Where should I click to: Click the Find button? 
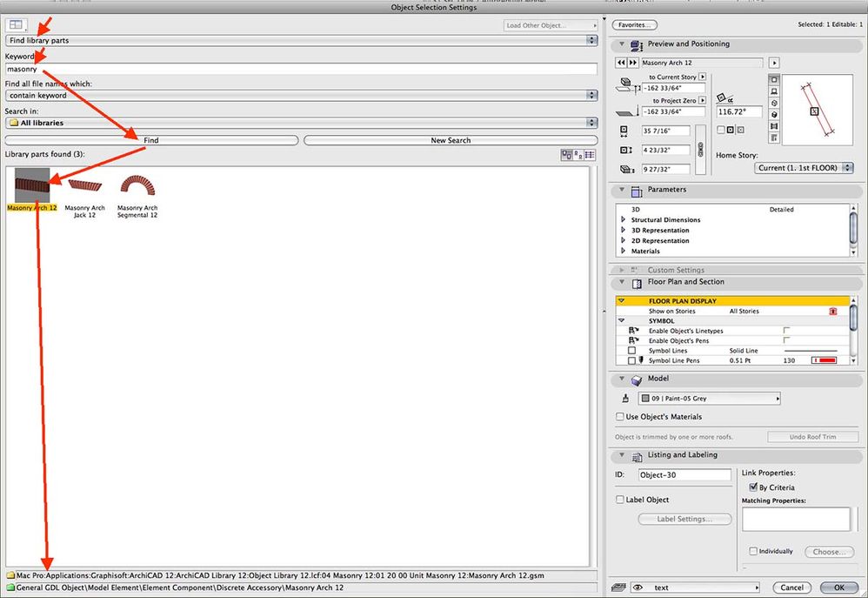pos(151,140)
